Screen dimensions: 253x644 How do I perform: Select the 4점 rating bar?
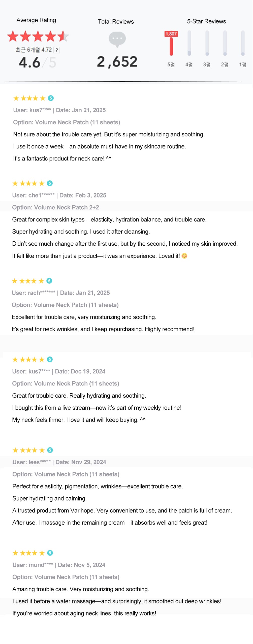[189, 43]
